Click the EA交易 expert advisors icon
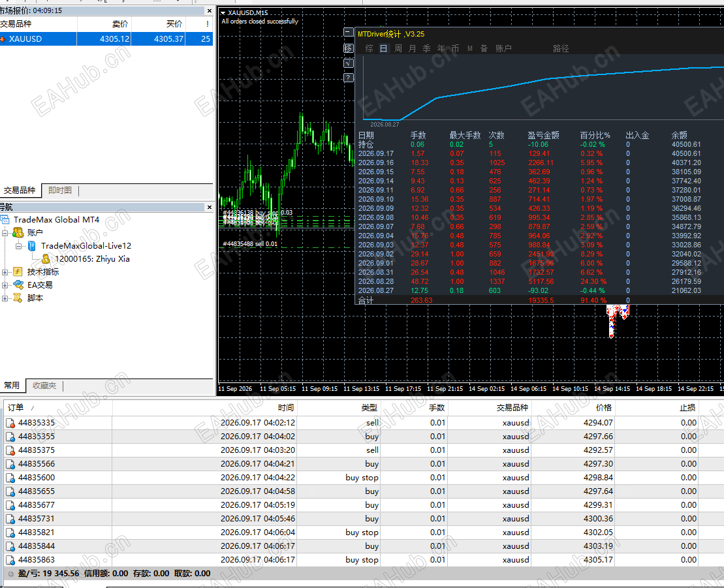This screenshot has width=724, height=588. click(18, 285)
